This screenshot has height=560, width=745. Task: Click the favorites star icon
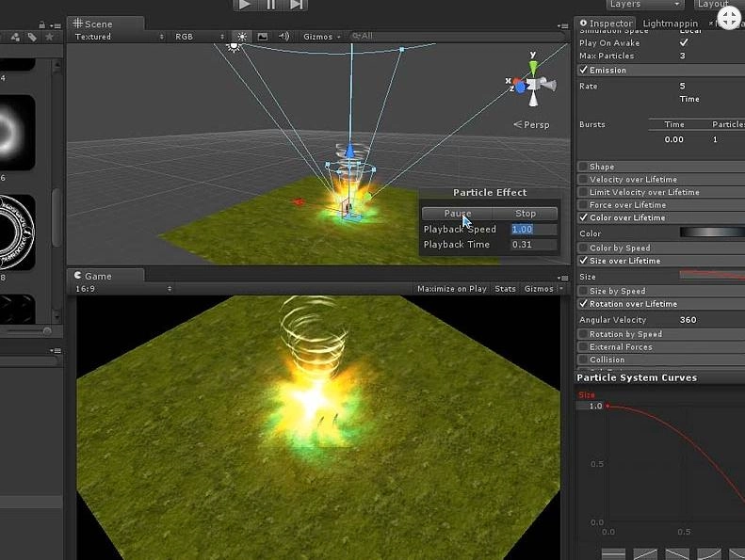[x=49, y=37]
